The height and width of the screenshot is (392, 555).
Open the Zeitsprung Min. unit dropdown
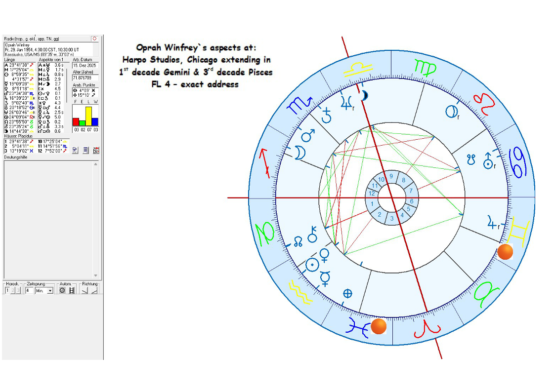tap(52, 291)
